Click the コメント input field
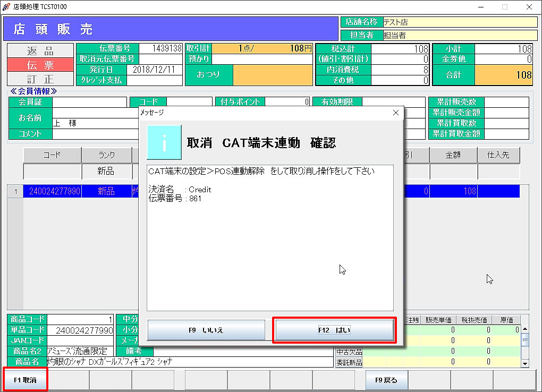542x392 pixels. [x=96, y=134]
